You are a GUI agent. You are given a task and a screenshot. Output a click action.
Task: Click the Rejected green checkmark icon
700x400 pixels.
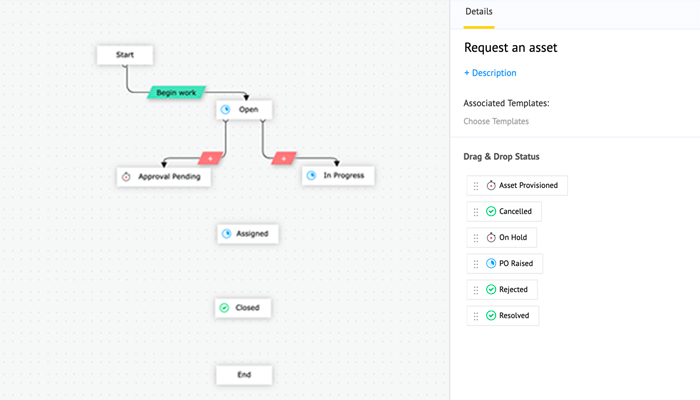click(x=491, y=290)
